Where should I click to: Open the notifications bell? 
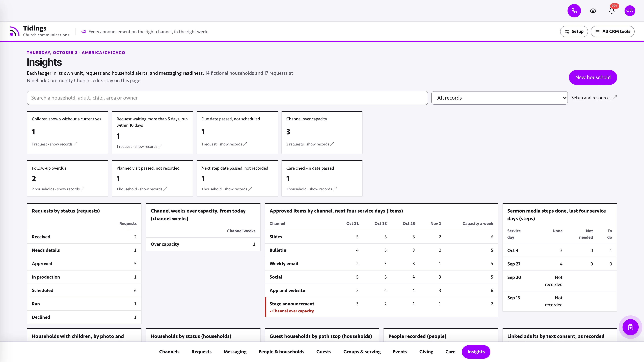click(611, 11)
